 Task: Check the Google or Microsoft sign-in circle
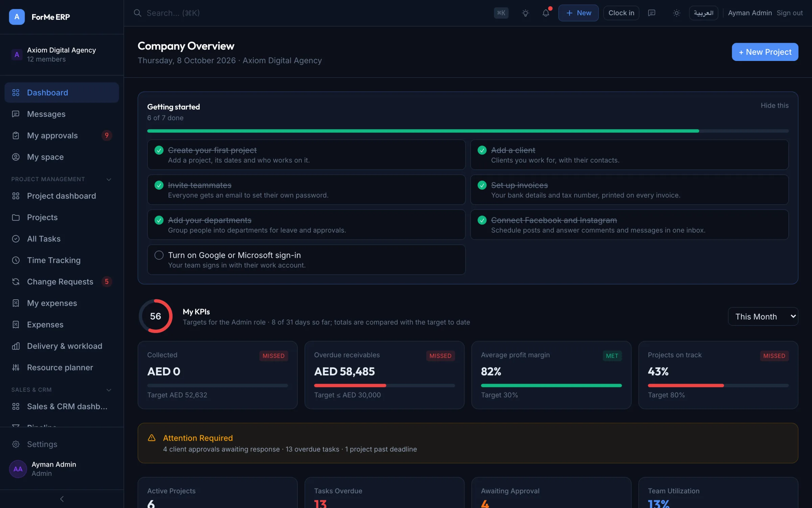click(159, 255)
